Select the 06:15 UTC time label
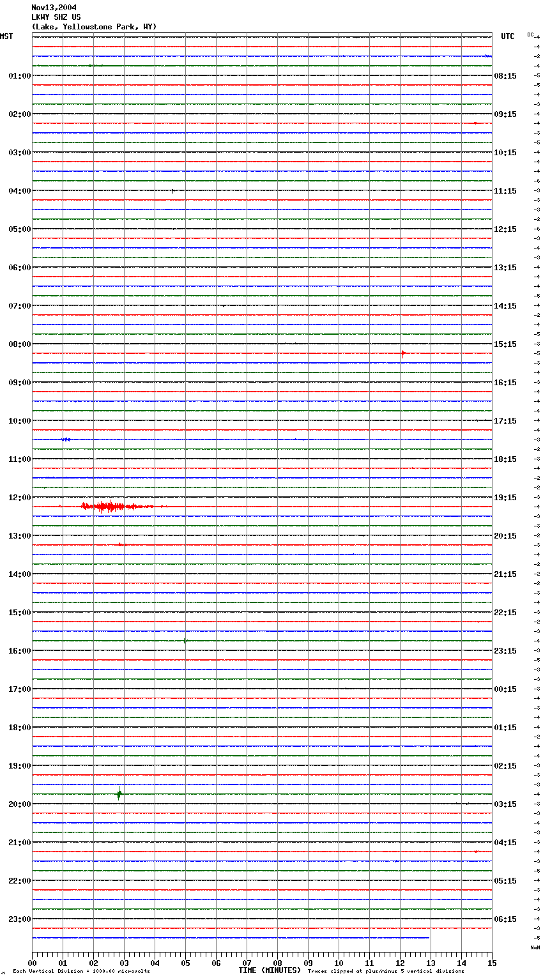The width and height of the screenshot is (543, 980). coord(505,919)
